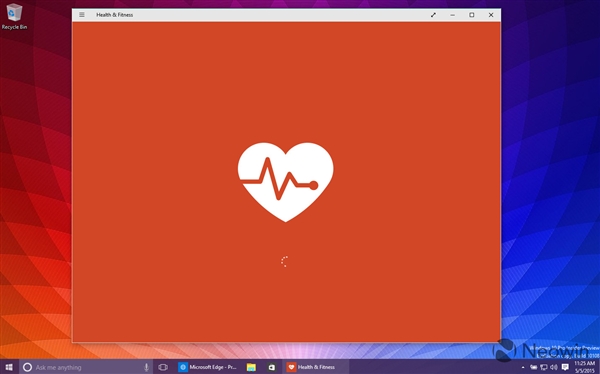Open the Store taskbar icon
Screen dimensions: 600x374
point(271,367)
